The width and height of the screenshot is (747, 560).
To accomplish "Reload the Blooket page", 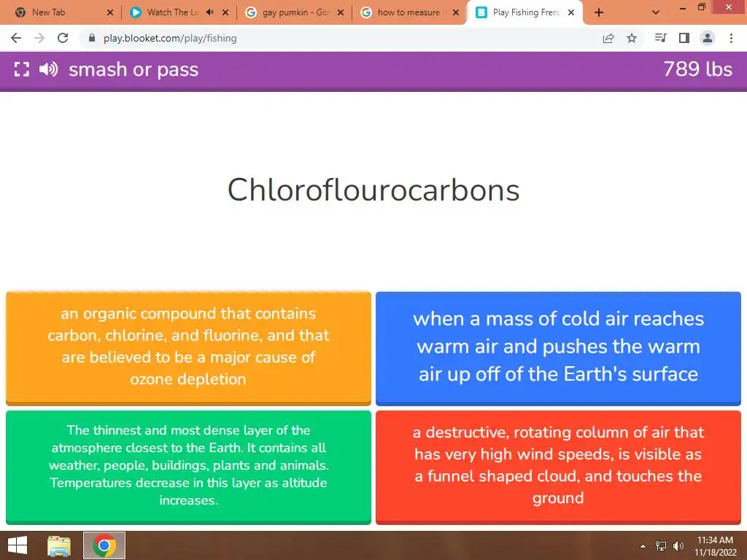I will point(63,38).
